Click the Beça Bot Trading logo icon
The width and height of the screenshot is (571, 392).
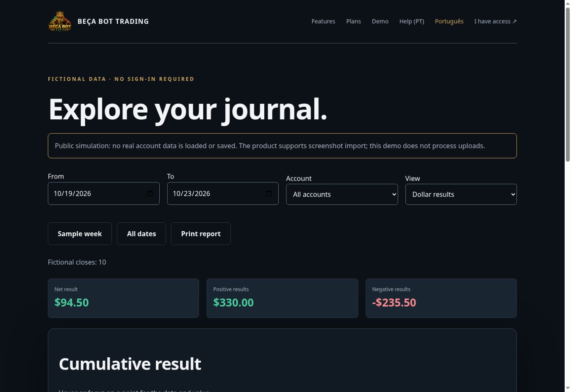coord(60,21)
